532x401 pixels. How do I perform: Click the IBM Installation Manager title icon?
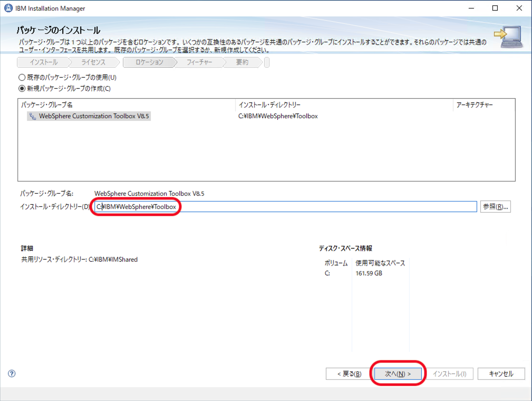[8, 8]
